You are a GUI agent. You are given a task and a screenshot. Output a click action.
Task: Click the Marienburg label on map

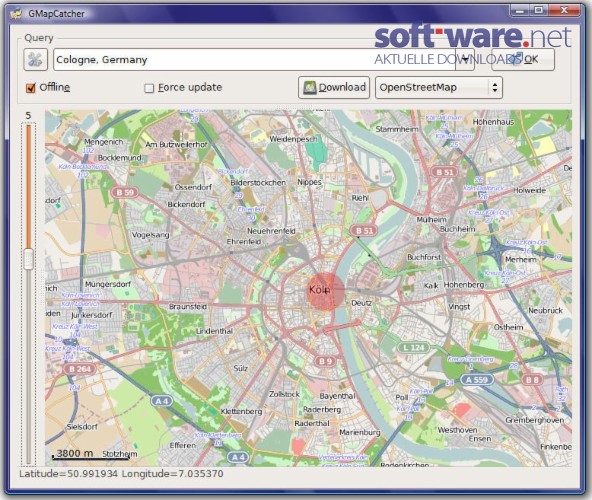pos(359,432)
